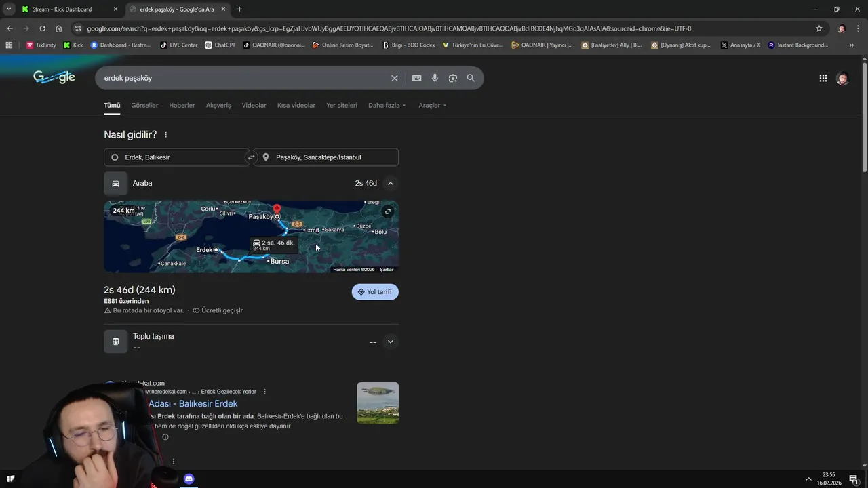Open the Araçlar dropdown
The width and height of the screenshot is (868, 488).
click(433, 105)
